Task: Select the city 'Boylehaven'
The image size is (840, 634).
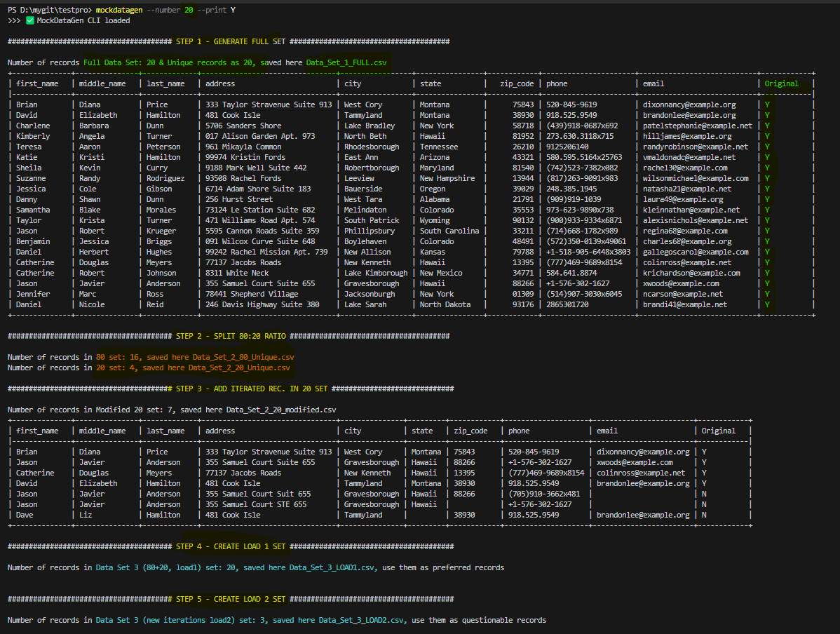Action: 365,241
